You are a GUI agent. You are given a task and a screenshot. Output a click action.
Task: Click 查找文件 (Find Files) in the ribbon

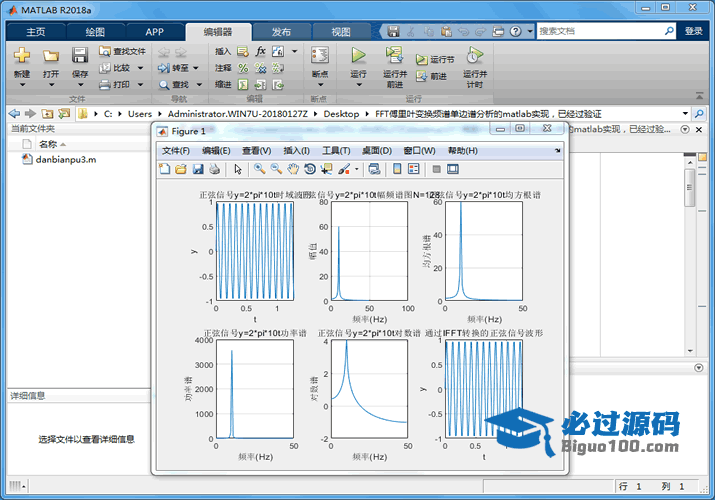[123, 52]
